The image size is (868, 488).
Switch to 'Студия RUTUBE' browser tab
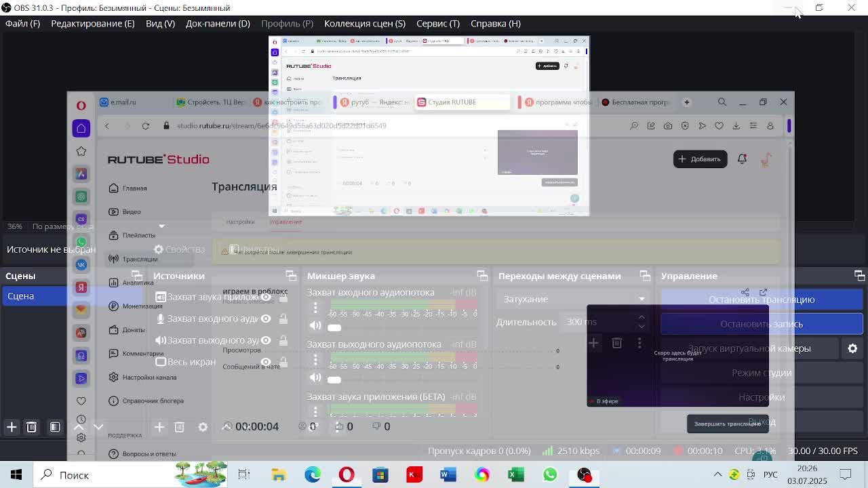pyautogui.click(x=461, y=102)
